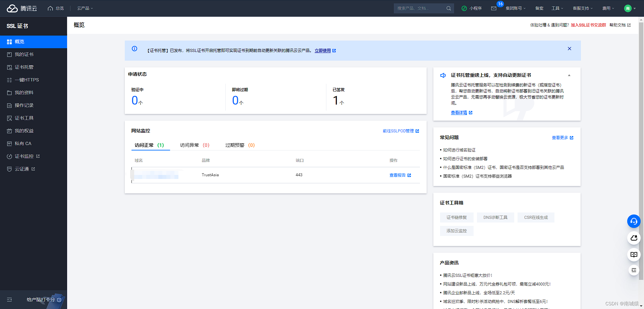The height and width of the screenshot is (309, 644).
Task: Open the 证书工具 panel
Action: click(23, 118)
